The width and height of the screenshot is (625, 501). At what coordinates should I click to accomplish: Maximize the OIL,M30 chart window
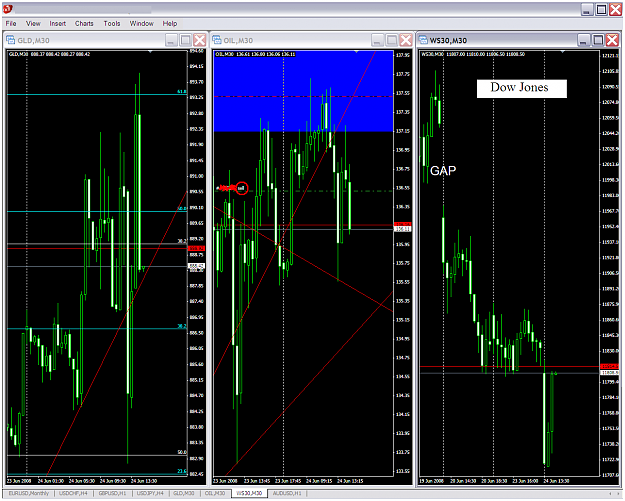pyautogui.click(x=391, y=40)
